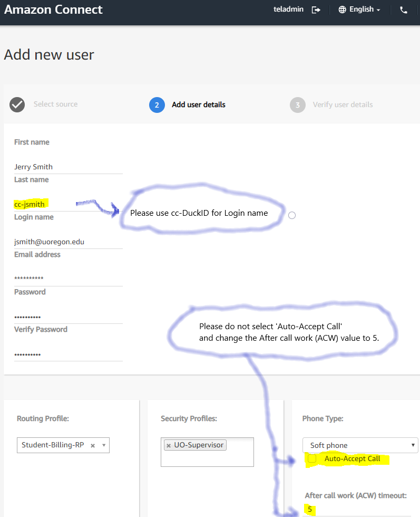Click the Verify Password label
The height and width of the screenshot is (517, 420).
click(41, 329)
